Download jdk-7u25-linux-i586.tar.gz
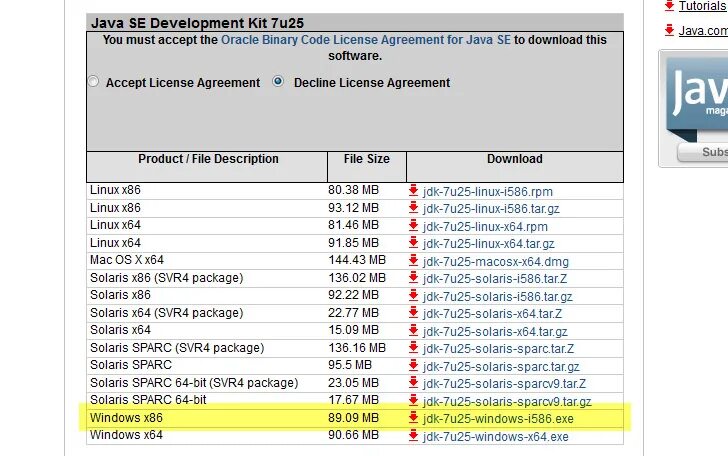 pyautogui.click(x=491, y=208)
